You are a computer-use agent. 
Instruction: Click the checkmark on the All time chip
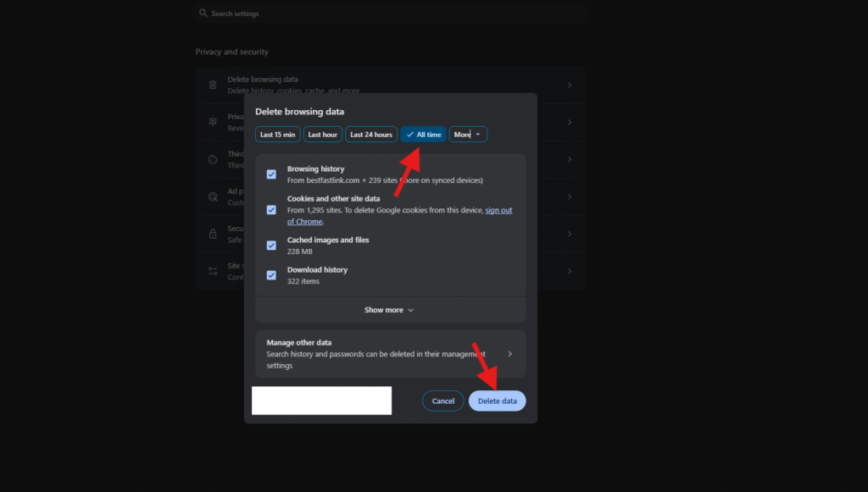click(x=412, y=134)
